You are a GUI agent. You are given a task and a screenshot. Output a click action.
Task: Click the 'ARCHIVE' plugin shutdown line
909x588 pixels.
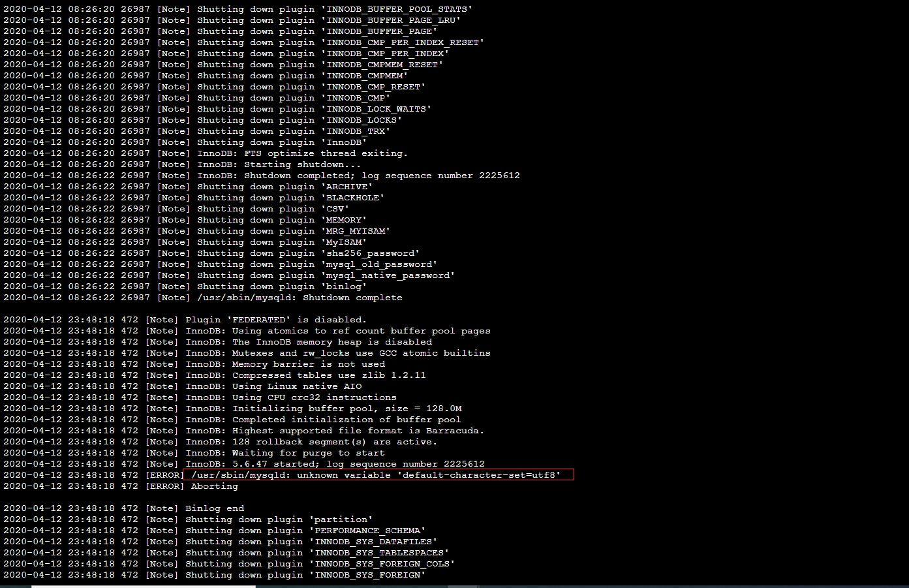(188, 187)
